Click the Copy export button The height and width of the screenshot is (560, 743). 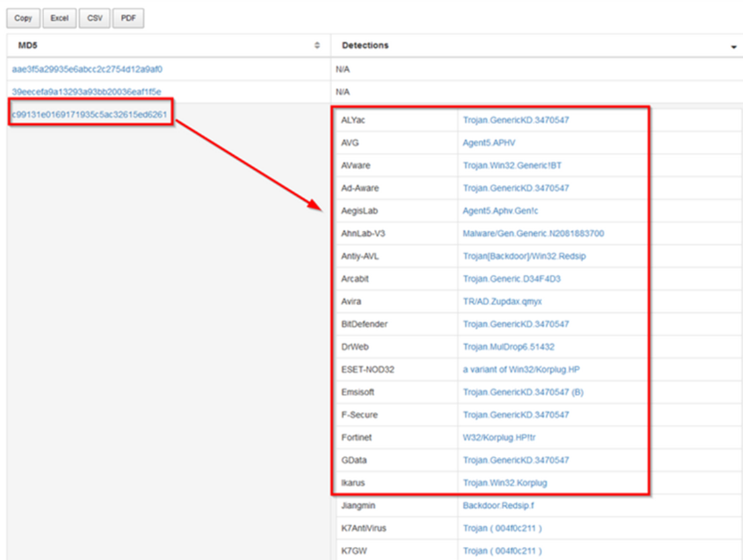pyautogui.click(x=23, y=18)
